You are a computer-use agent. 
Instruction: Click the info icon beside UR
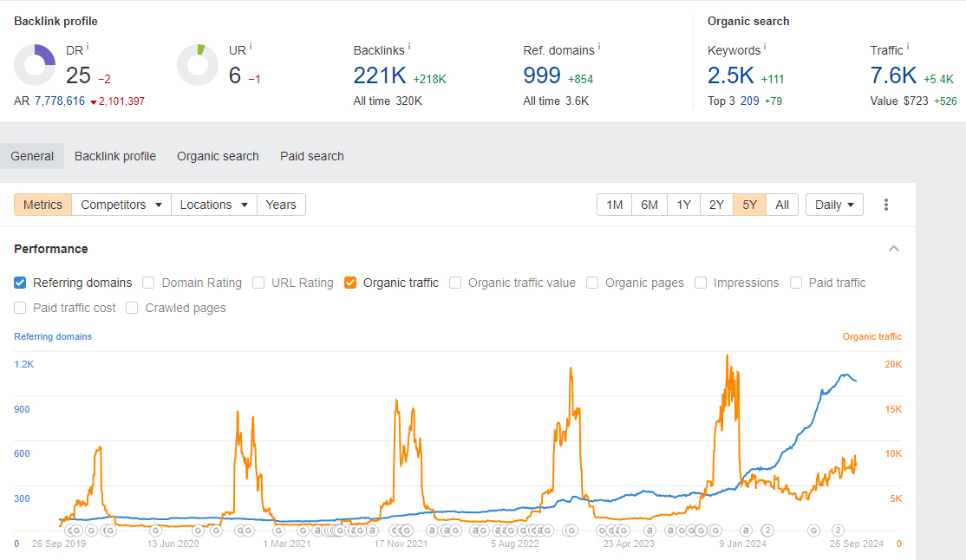[251, 47]
